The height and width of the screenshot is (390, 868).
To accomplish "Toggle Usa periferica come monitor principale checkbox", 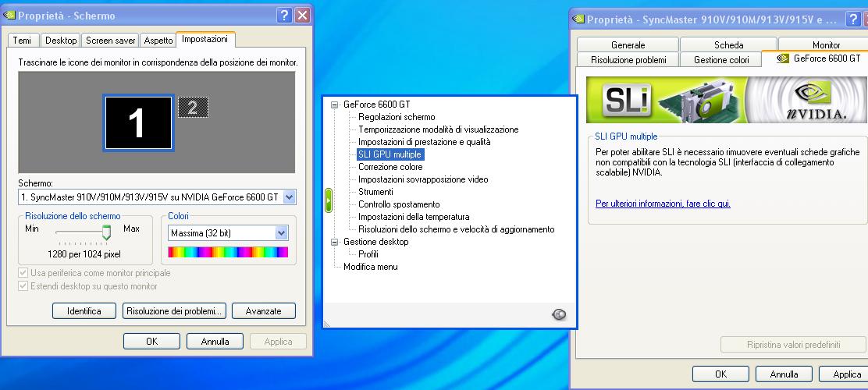I will tap(23, 273).
